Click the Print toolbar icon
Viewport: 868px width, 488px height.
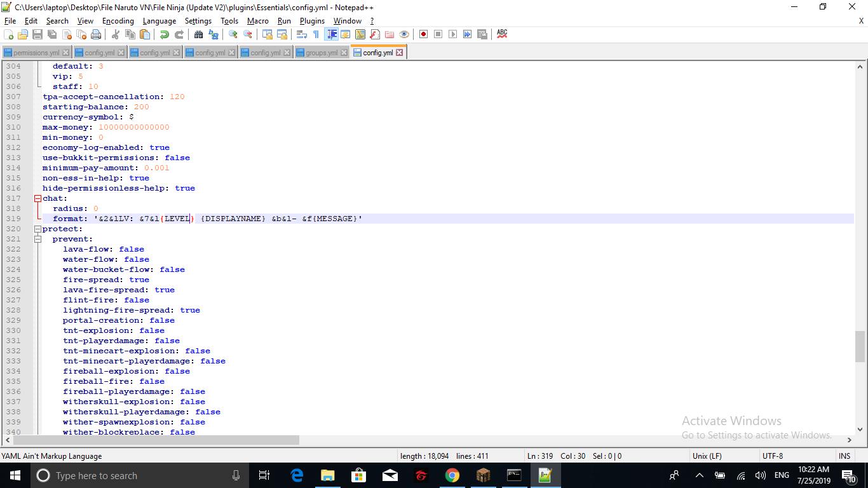pos(96,34)
